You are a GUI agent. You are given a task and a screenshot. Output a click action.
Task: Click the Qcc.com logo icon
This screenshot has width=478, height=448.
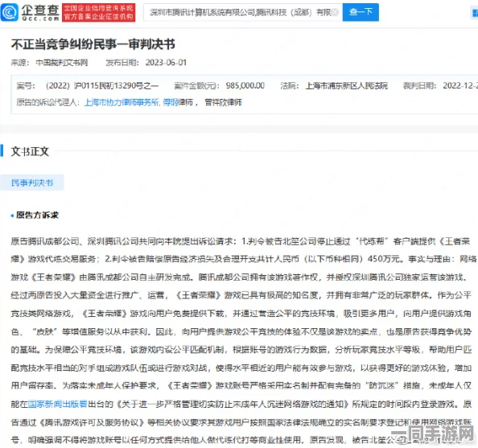(x=10, y=12)
